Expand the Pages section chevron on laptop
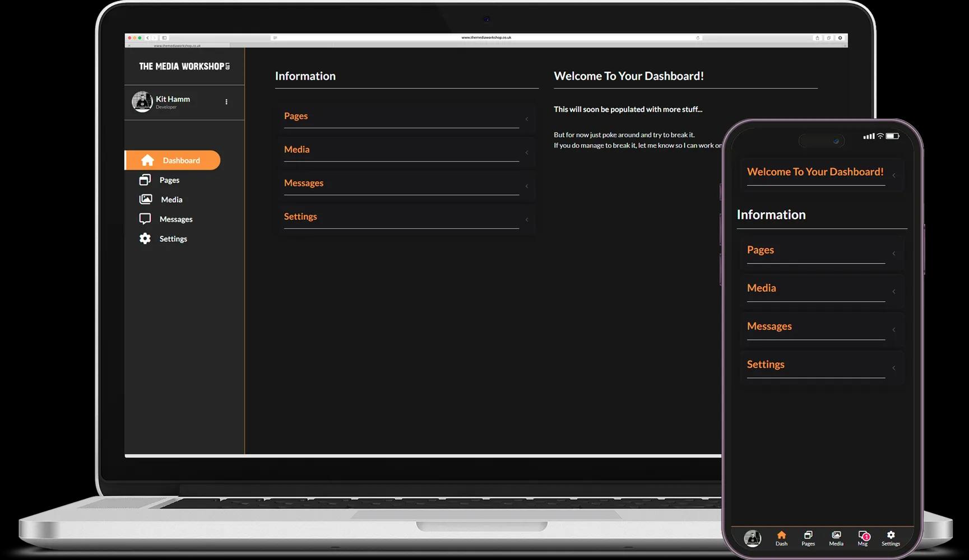This screenshot has width=969, height=560. pyautogui.click(x=526, y=119)
